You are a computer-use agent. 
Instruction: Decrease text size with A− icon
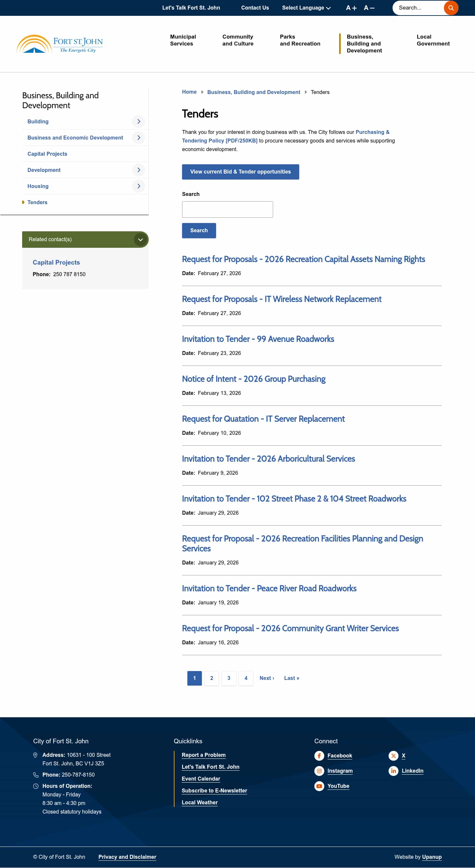(x=369, y=8)
